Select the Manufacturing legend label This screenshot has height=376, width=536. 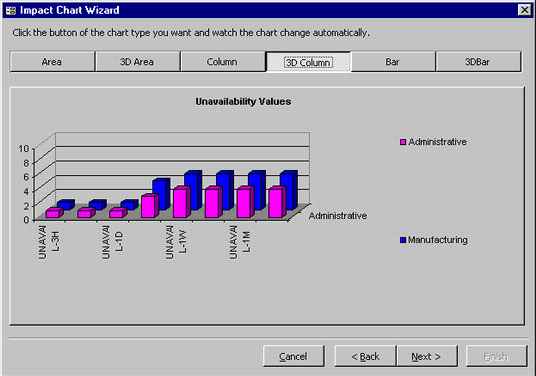438,240
